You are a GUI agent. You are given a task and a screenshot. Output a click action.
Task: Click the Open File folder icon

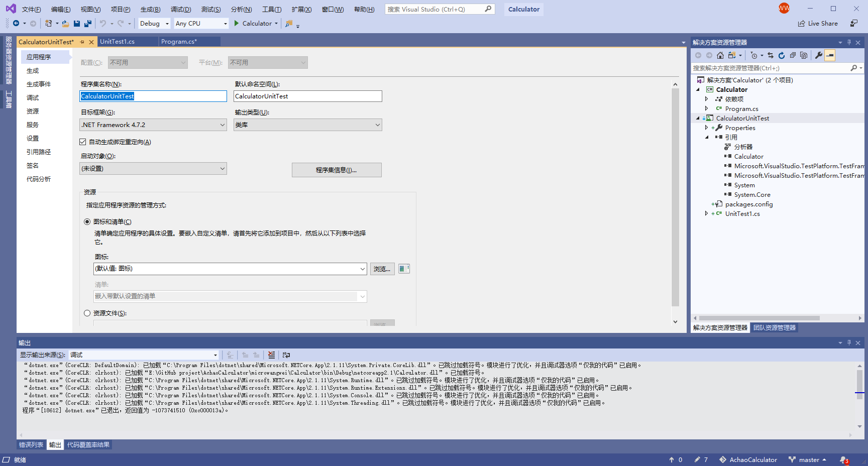click(x=65, y=23)
